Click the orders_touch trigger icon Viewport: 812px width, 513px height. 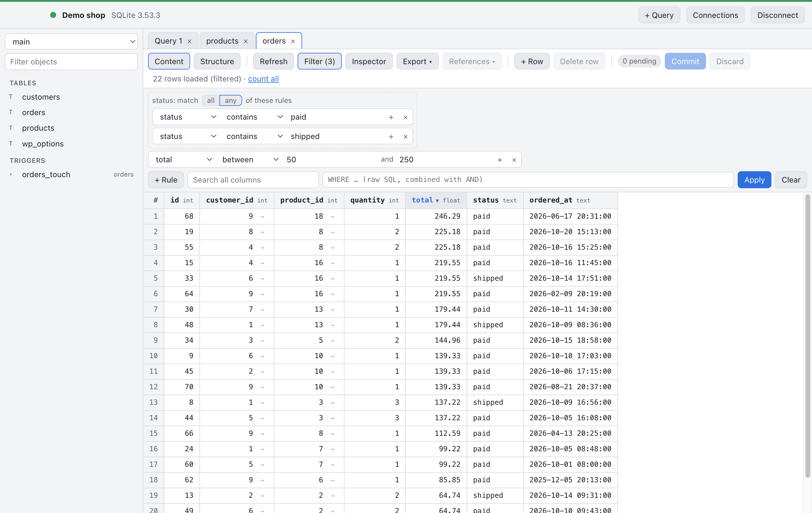click(x=11, y=174)
